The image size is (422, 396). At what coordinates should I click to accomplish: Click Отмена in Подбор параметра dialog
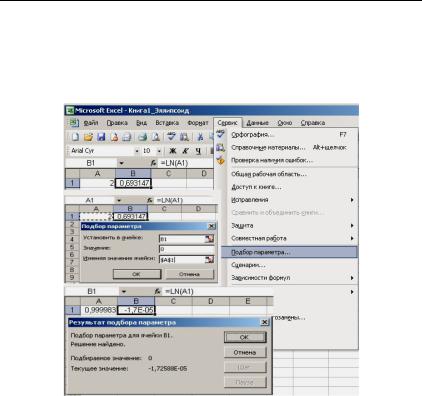pyautogui.click(x=189, y=274)
